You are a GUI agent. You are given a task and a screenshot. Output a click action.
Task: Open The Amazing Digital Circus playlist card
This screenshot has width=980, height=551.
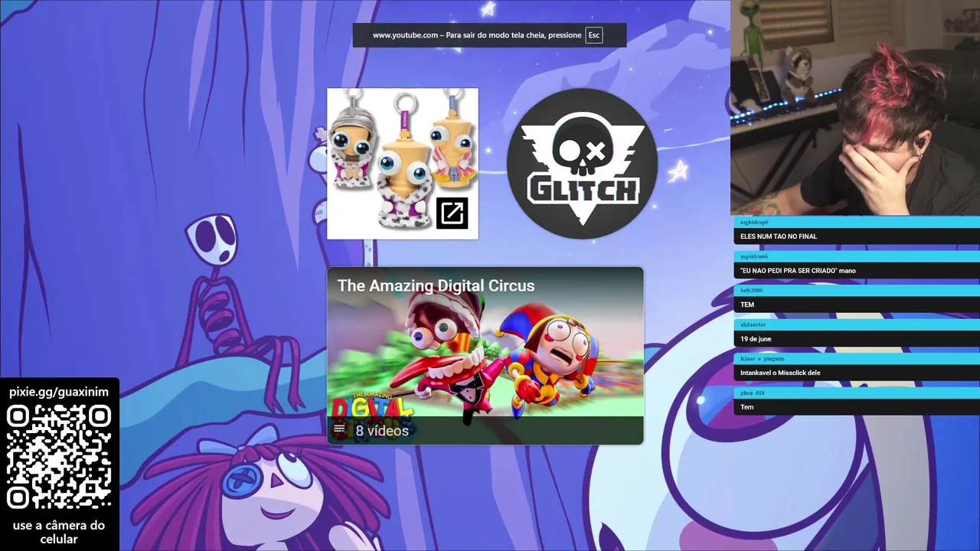point(485,356)
